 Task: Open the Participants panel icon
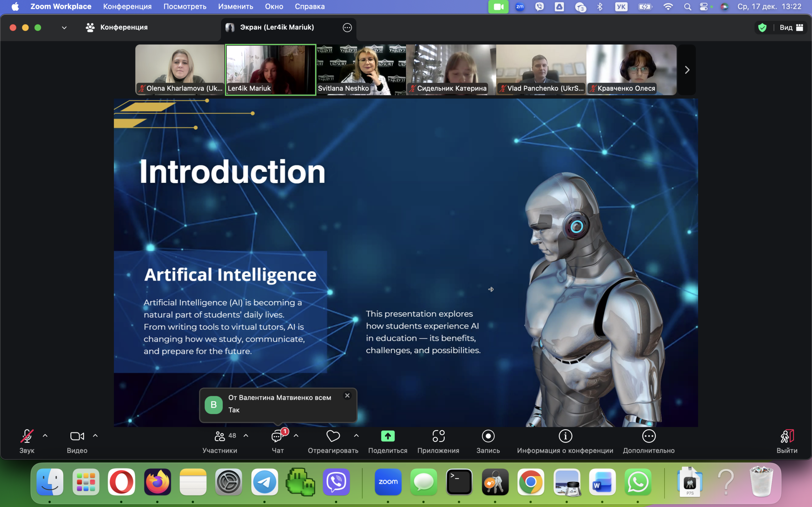pos(219,436)
